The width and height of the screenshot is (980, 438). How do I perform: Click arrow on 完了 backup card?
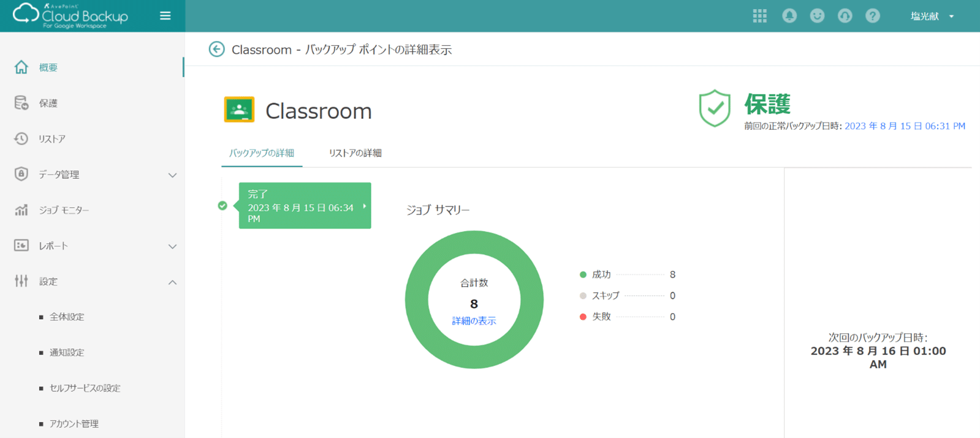click(365, 206)
